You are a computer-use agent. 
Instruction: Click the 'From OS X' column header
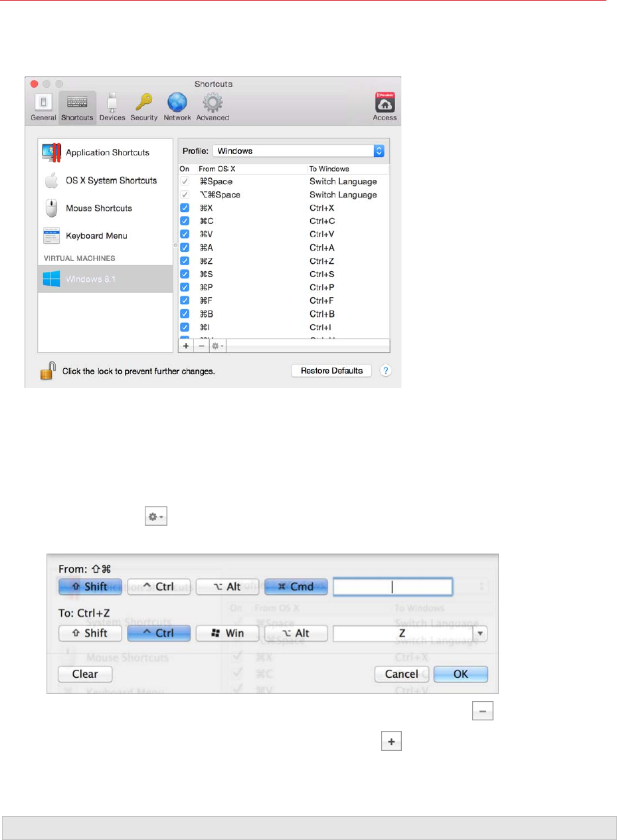tap(217, 169)
